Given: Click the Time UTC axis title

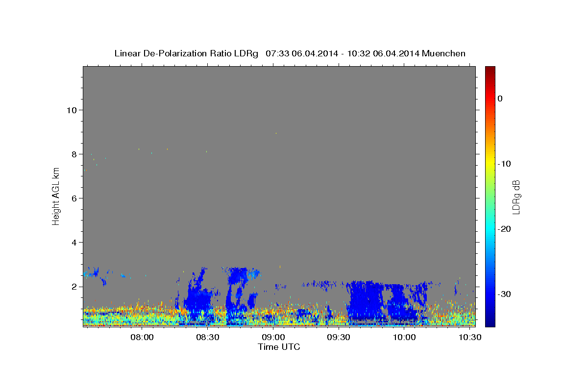Looking at the screenshot, I should pyautogui.click(x=279, y=347).
